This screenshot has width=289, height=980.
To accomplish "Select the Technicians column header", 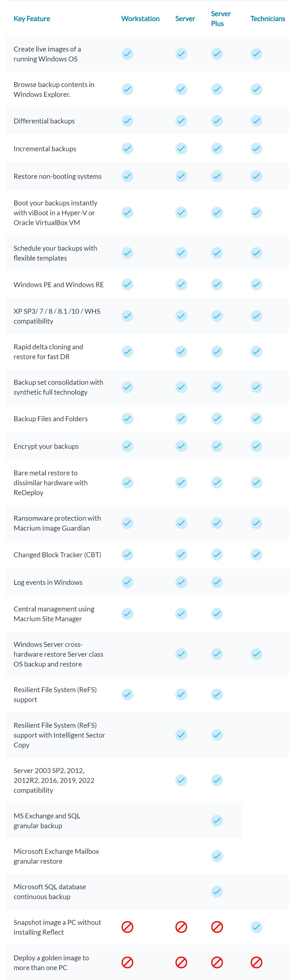I will (x=267, y=19).
